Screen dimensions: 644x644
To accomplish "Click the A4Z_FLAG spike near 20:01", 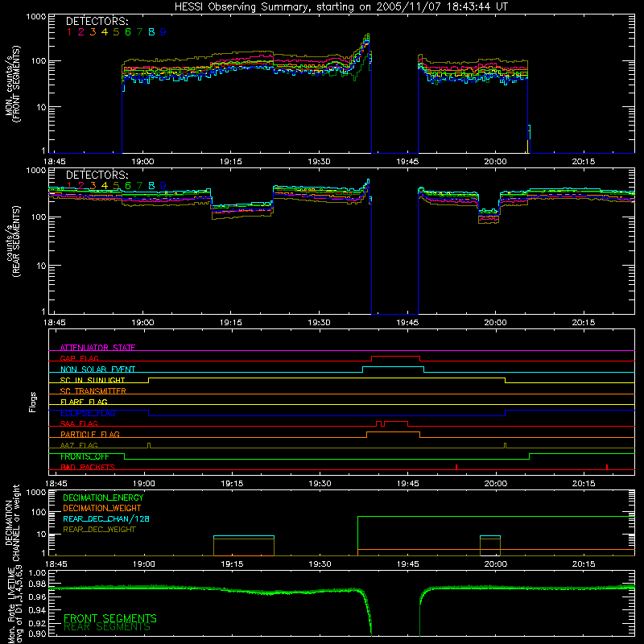I will tap(506, 446).
